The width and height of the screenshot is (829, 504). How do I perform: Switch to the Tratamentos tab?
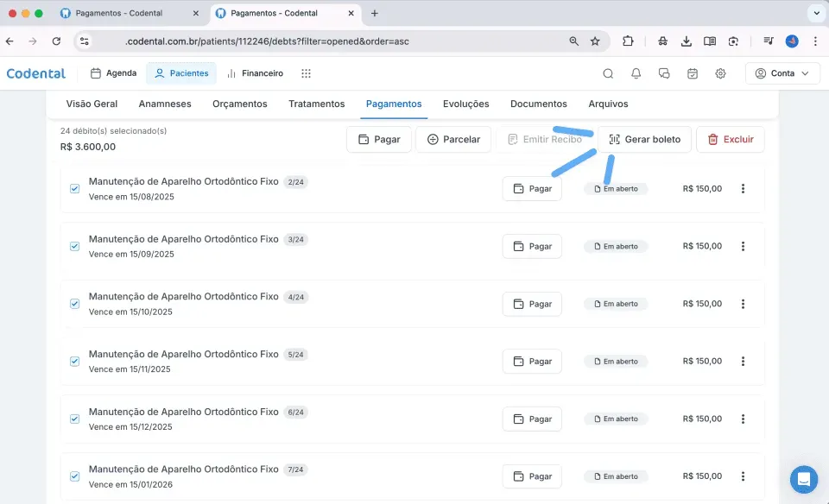(x=317, y=104)
